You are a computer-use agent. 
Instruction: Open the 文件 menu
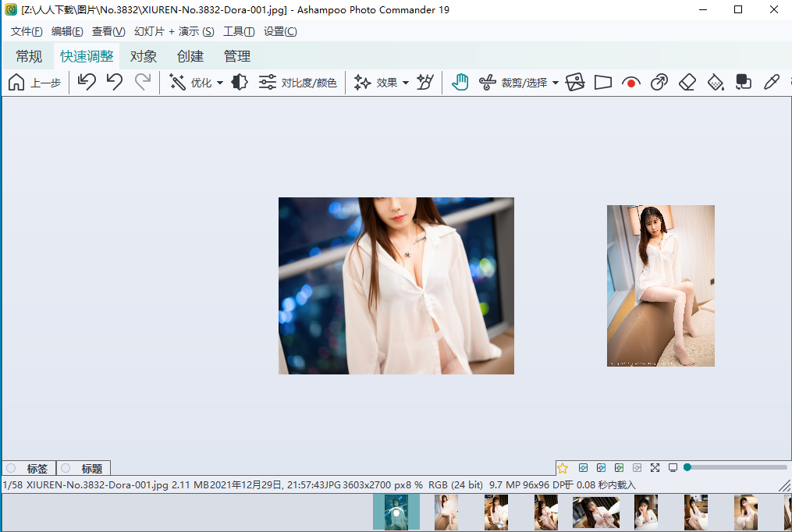point(26,31)
